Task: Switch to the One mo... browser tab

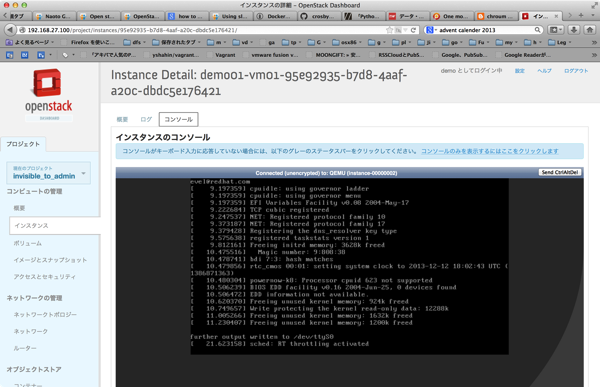Action: click(452, 16)
